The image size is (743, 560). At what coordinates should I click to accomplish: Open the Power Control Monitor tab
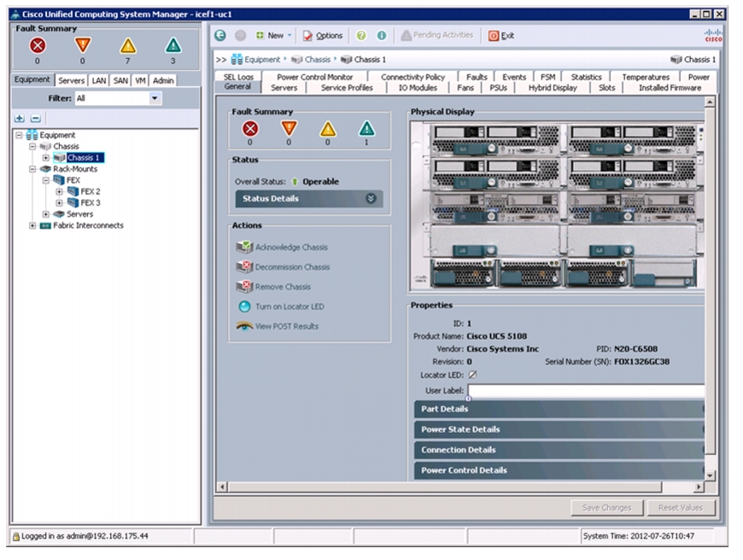coord(314,77)
